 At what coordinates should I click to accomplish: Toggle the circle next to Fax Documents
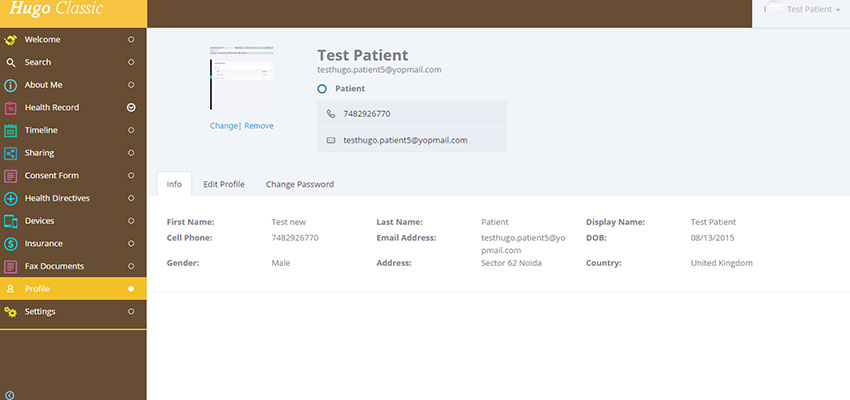[x=131, y=266]
